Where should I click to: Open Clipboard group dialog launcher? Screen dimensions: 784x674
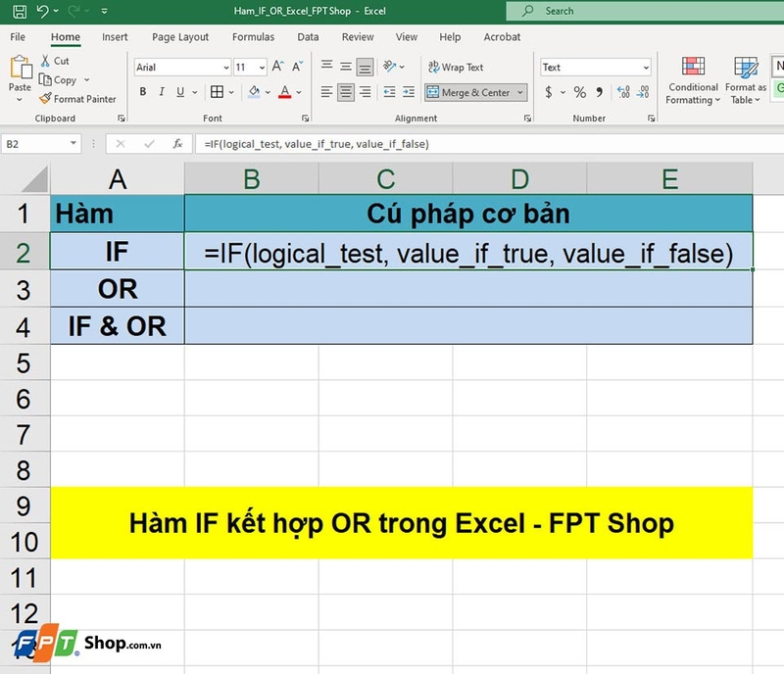pyautogui.click(x=121, y=119)
